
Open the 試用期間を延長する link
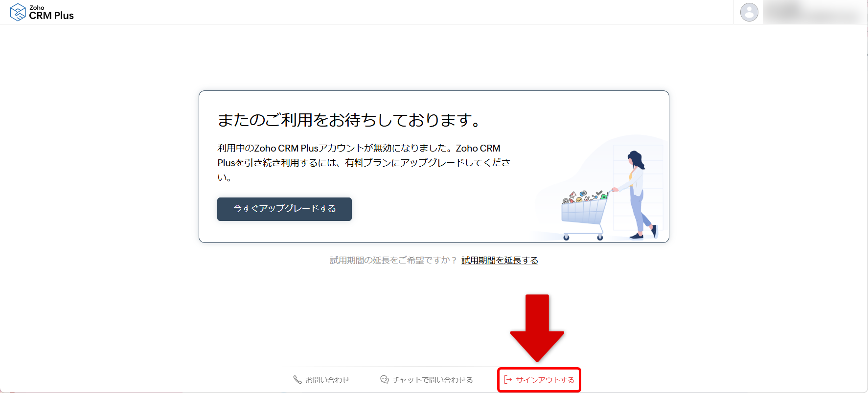point(500,261)
